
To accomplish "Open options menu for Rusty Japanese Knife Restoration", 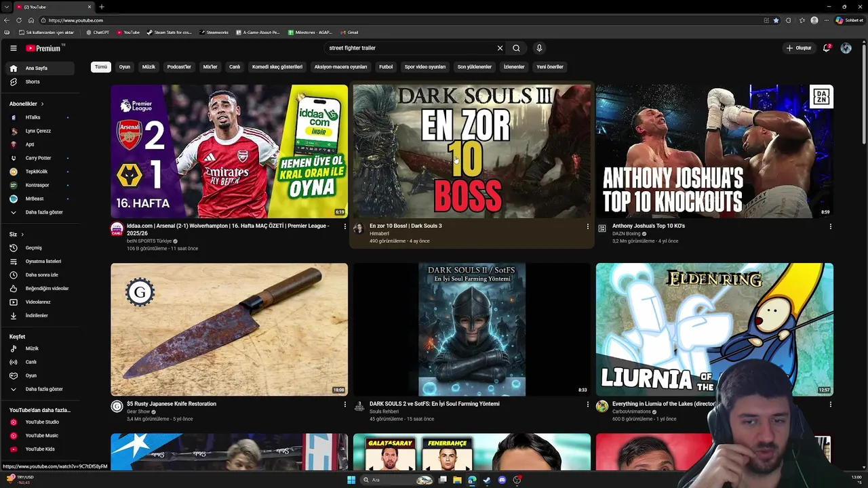I will tap(344, 405).
